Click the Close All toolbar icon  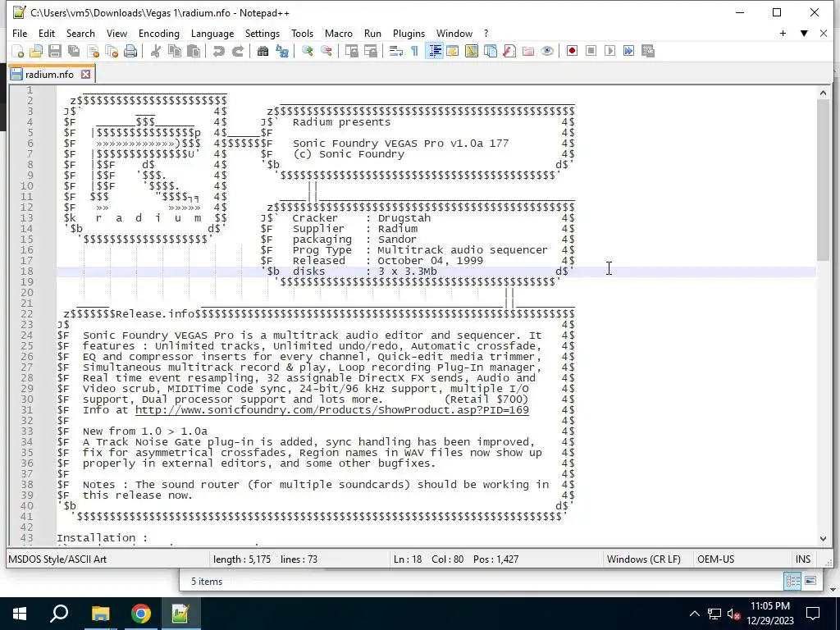[x=112, y=51]
